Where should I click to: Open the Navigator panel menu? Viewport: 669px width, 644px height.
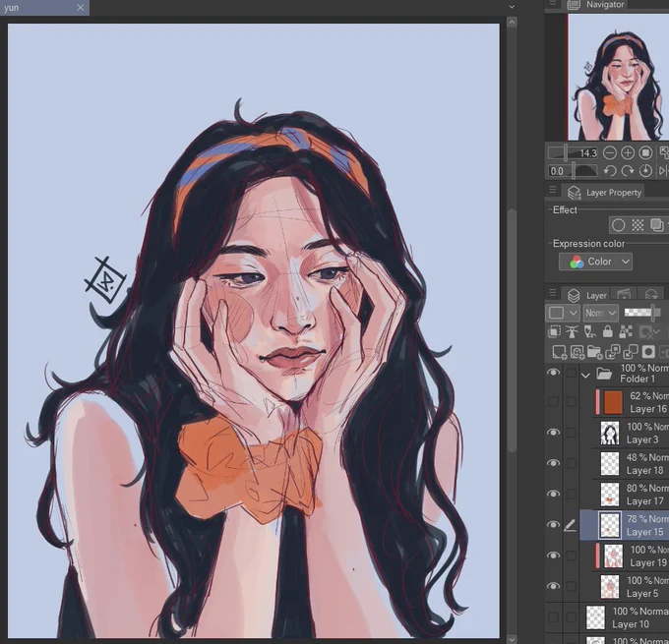(553, 4)
